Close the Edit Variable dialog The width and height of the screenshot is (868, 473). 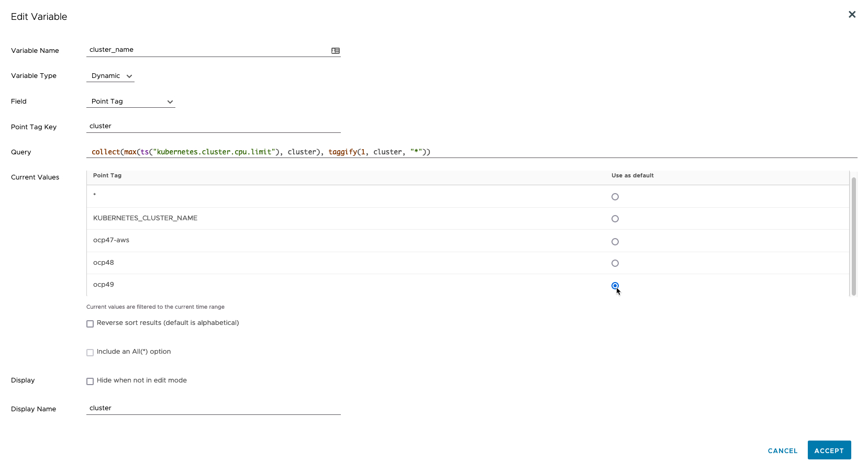852,15
